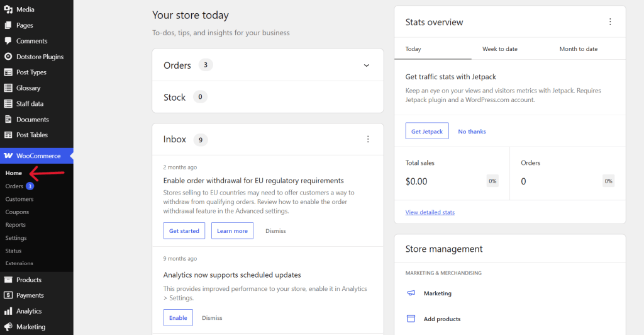Click the Learn more button
Image resolution: width=644 pixels, height=335 pixels.
click(232, 230)
